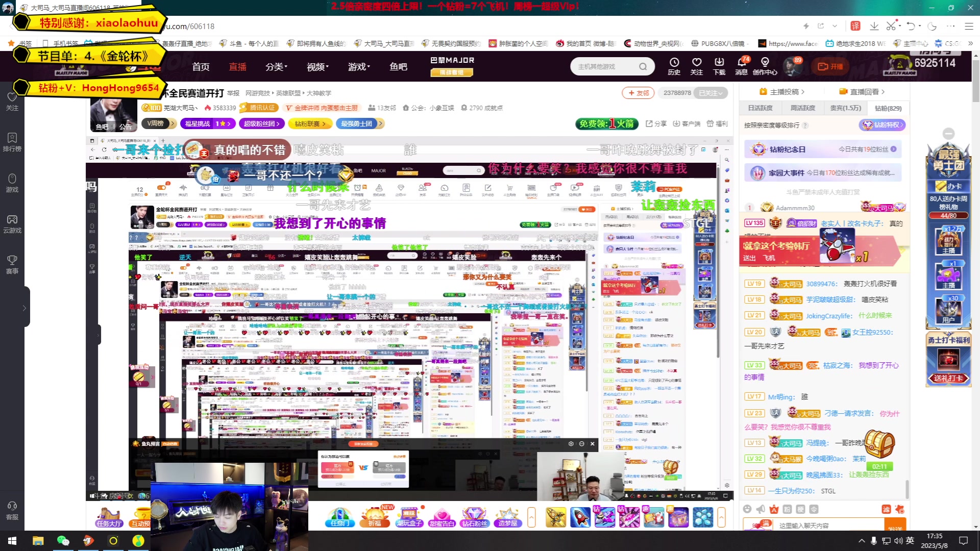Open 历史 watch history icon

tap(674, 66)
